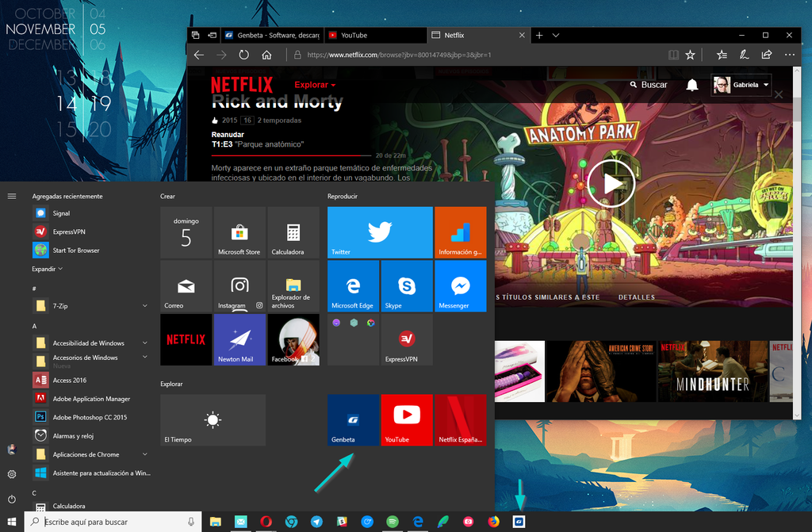Play Rick and Morty episode
This screenshot has width=812, height=532.
[611, 183]
